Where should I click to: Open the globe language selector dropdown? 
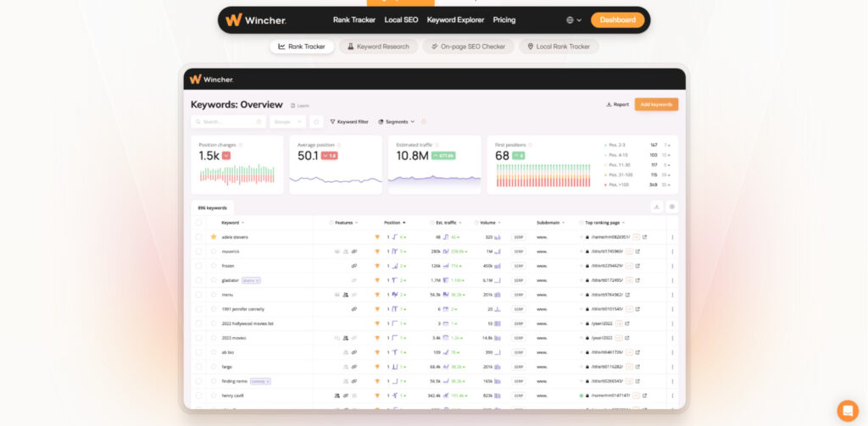click(x=574, y=20)
